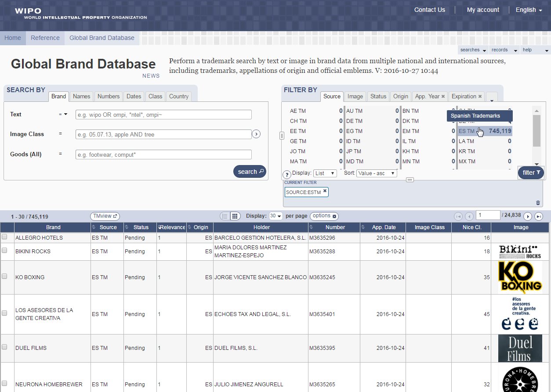This screenshot has height=392, width=551.
Task: Open the English language dropdown
Action: tap(529, 10)
